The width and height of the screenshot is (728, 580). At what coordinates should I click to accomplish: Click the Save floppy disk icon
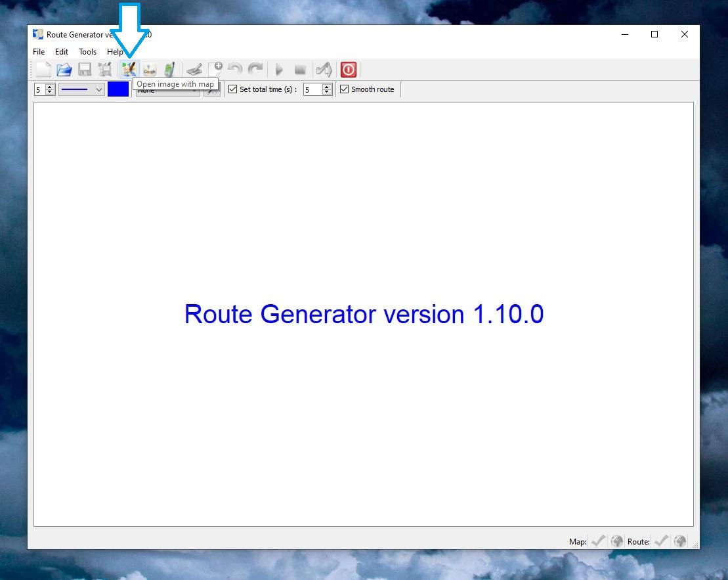click(x=85, y=70)
